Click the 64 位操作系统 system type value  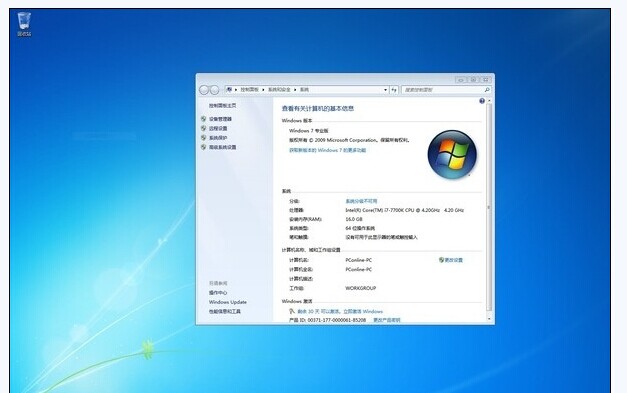coord(360,228)
